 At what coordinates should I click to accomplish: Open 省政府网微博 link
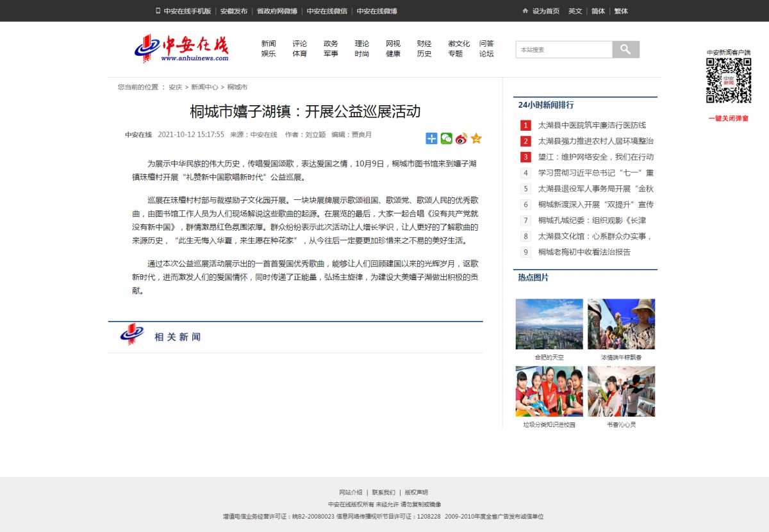click(x=277, y=11)
